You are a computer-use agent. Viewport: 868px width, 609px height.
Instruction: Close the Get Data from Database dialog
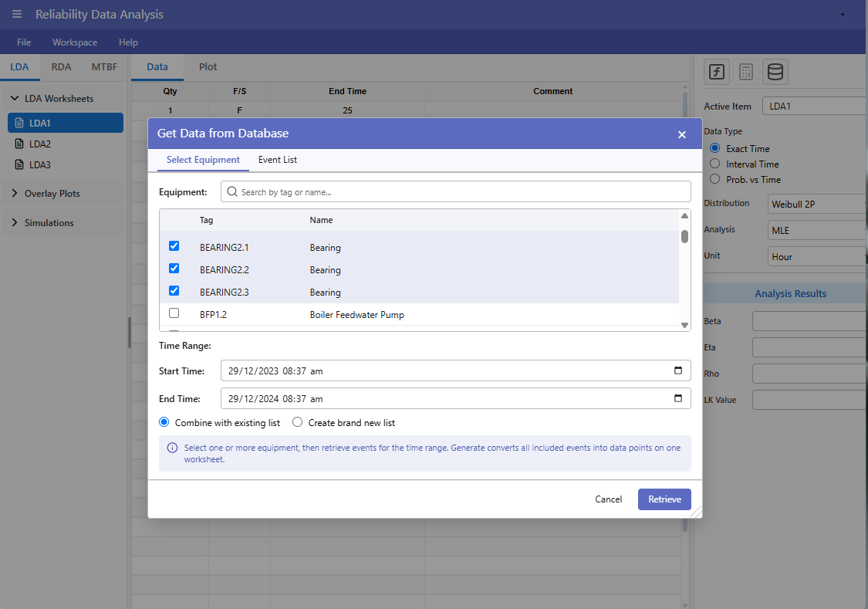click(682, 134)
